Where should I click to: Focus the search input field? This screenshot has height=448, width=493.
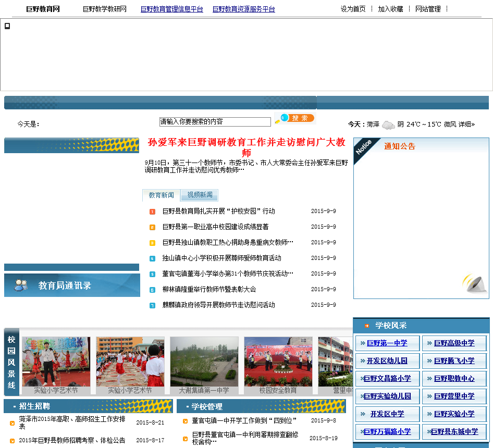215,122
